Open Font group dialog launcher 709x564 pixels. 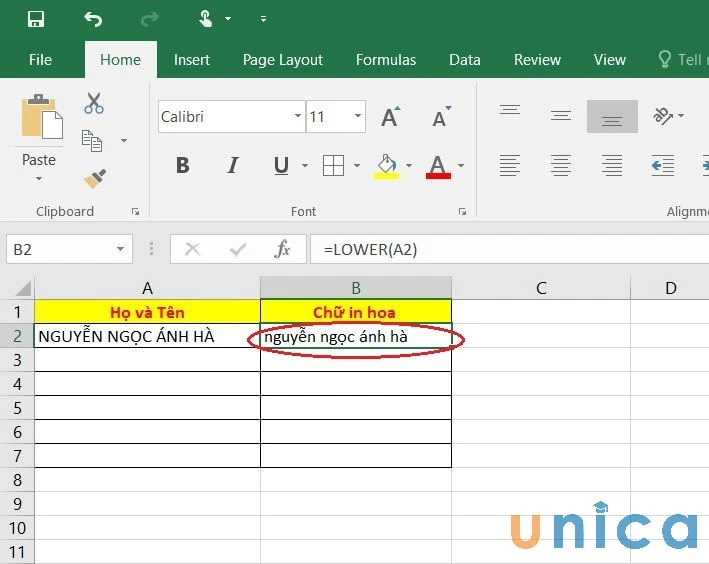pyautogui.click(x=462, y=212)
